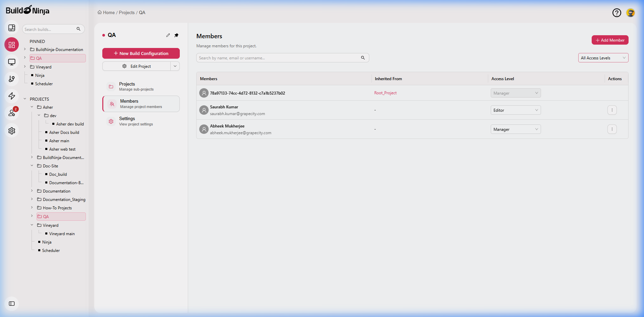Collapse the sidebar using bottom panel toggle
644x317 pixels.
click(x=12, y=304)
